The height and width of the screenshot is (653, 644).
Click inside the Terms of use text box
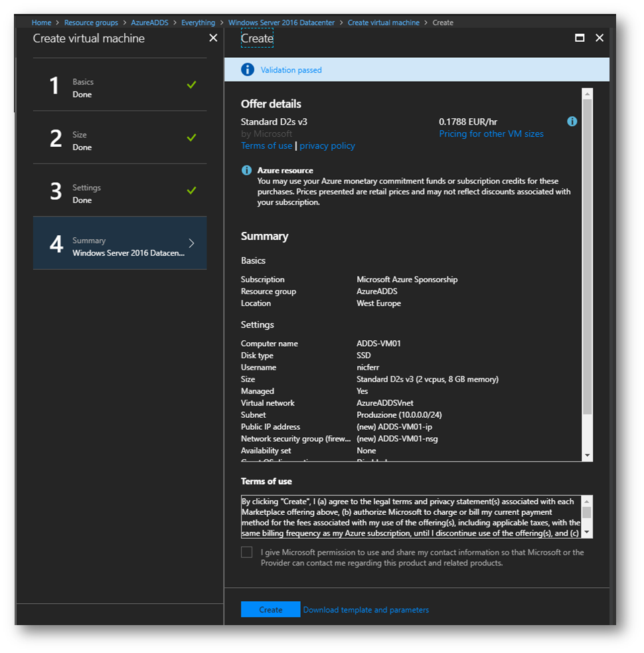point(411,517)
